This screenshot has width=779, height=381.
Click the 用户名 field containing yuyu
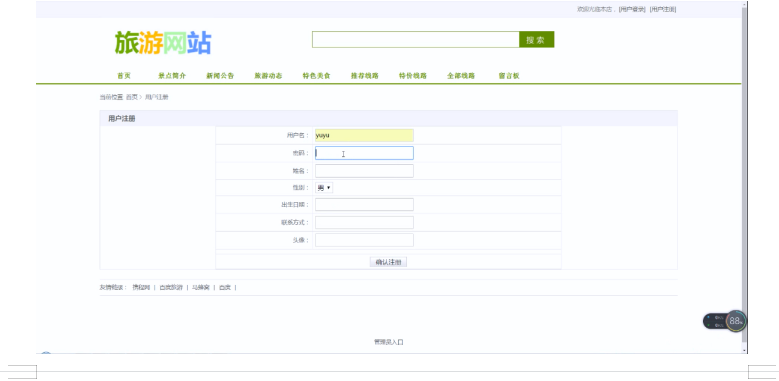pyautogui.click(x=364, y=135)
